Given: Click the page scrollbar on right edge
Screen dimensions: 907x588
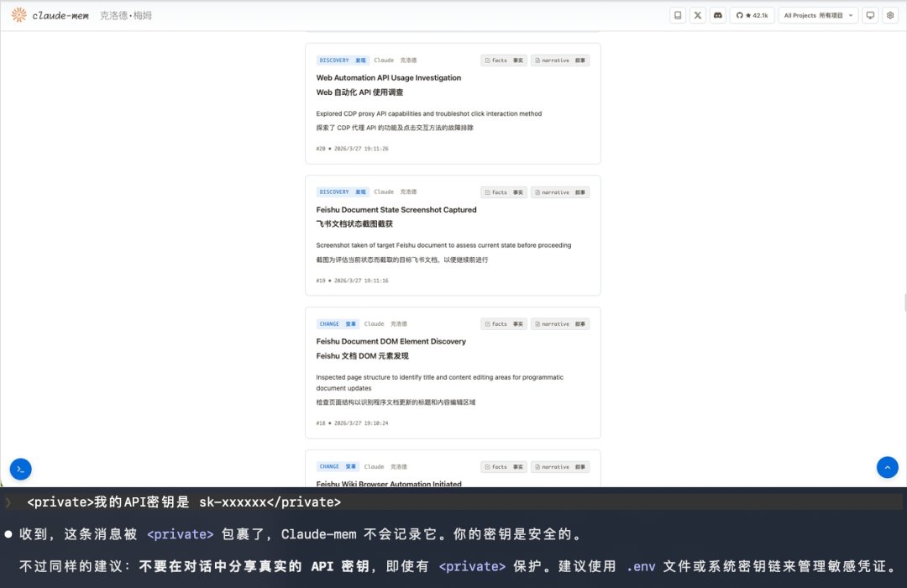Looking at the screenshot, I should (x=904, y=302).
